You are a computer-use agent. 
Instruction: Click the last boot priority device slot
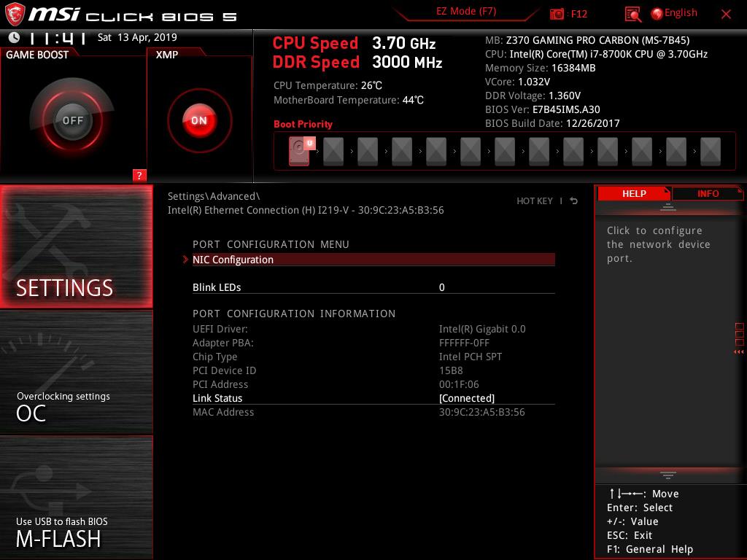pos(711,152)
